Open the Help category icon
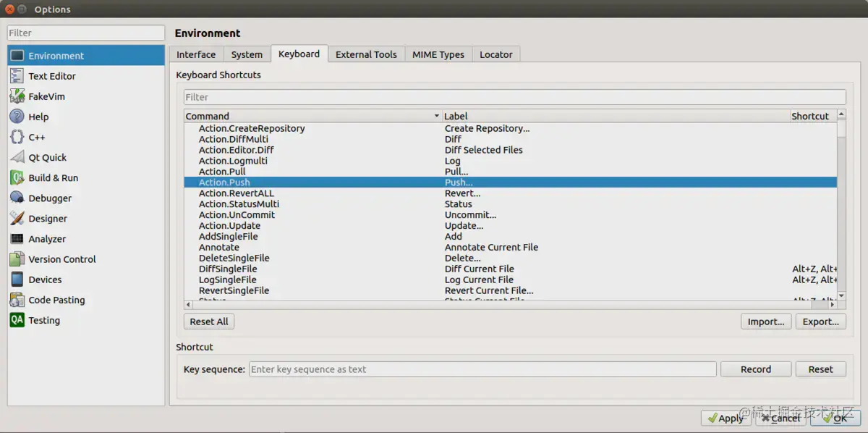Viewport: 868px width, 433px height. (x=17, y=117)
